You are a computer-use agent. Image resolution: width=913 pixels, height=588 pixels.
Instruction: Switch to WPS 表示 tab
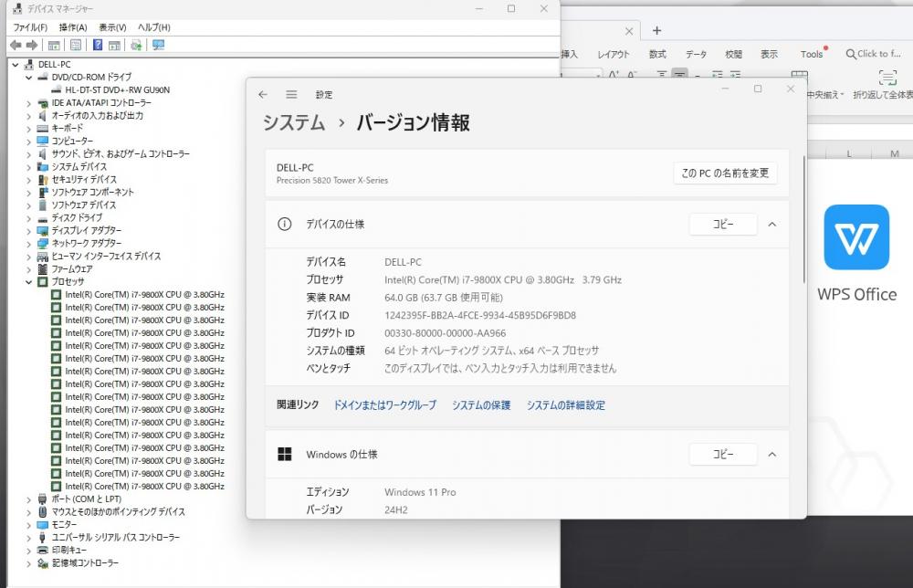coord(769,54)
